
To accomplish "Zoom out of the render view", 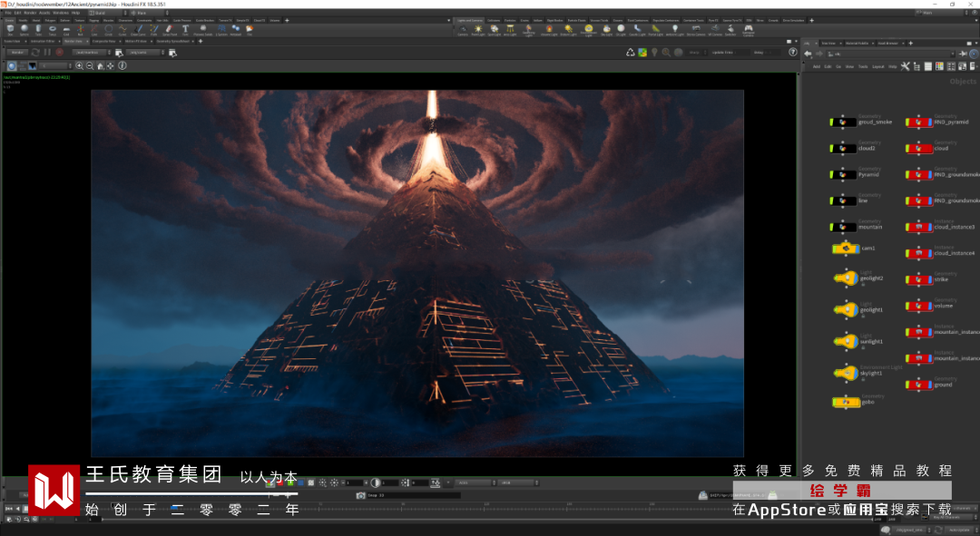I will click(89, 65).
